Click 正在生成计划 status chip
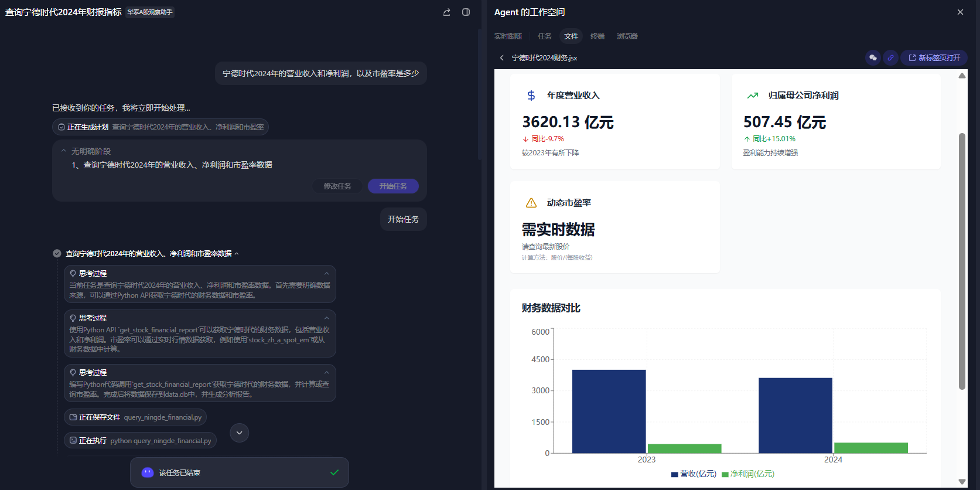This screenshot has height=490, width=980. [x=161, y=127]
